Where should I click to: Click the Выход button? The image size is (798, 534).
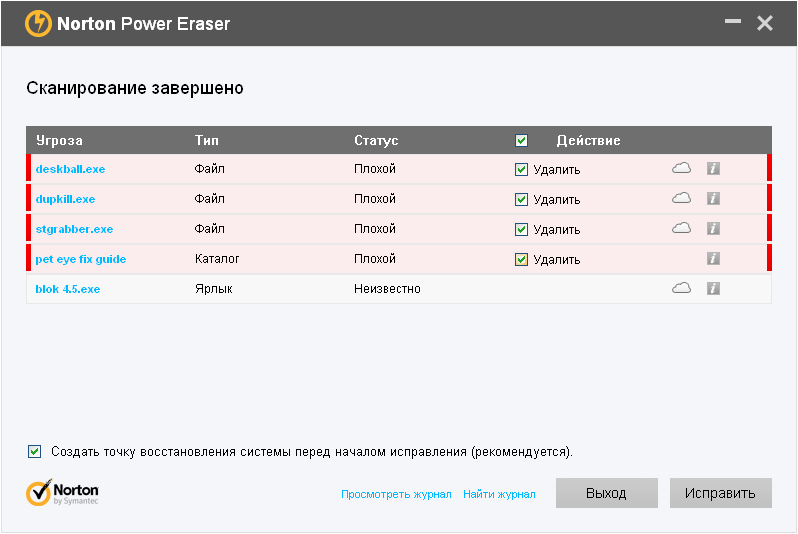[x=607, y=493]
